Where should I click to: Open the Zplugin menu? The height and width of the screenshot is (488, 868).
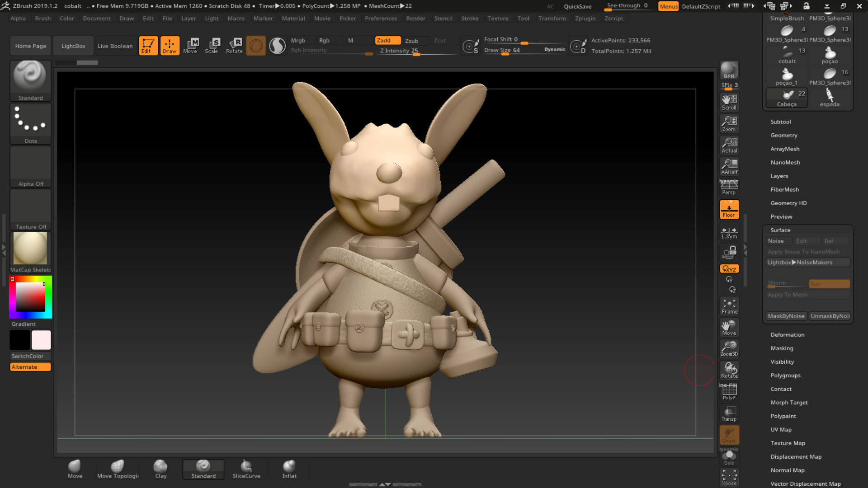click(585, 19)
